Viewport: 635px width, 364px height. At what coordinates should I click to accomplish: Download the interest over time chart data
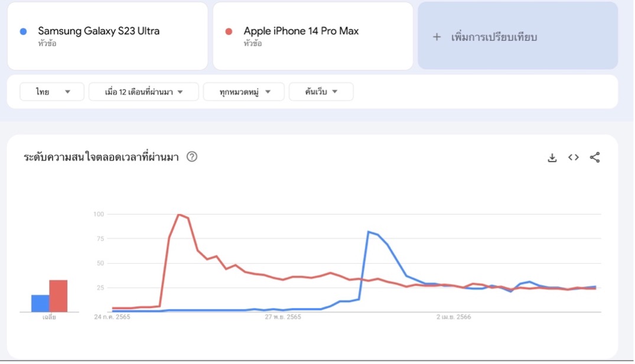[552, 158]
